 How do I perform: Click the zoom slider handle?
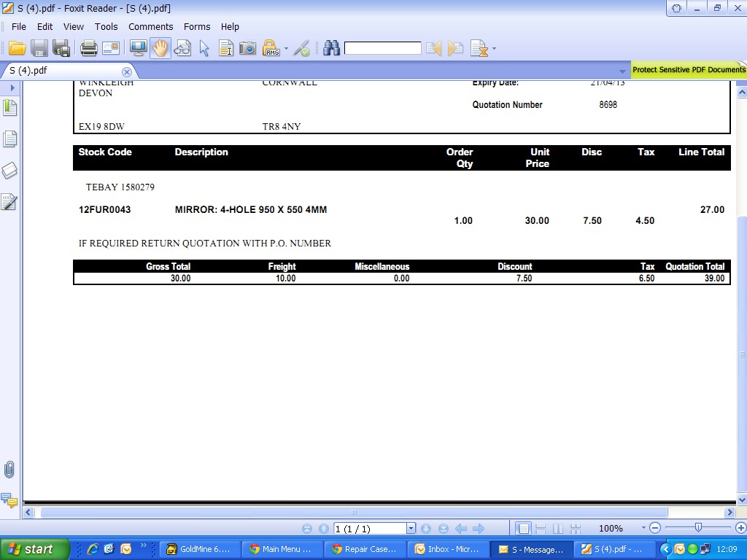pyautogui.click(x=698, y=528)
